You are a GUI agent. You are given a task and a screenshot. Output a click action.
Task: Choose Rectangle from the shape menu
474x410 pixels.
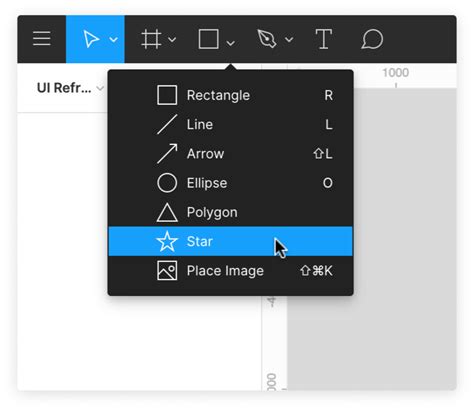coord(230,95)
